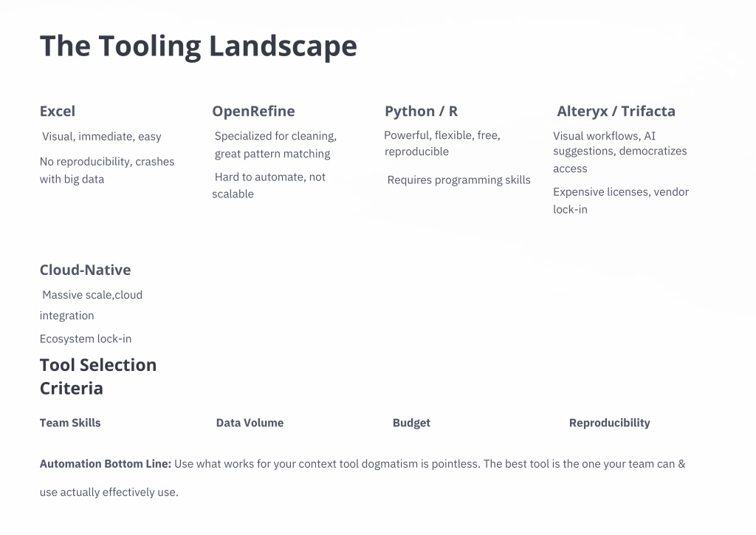The image size is (756, 535).
Task: Click the 'Ecosystem lock-in' text
Action: click(86, 338)
